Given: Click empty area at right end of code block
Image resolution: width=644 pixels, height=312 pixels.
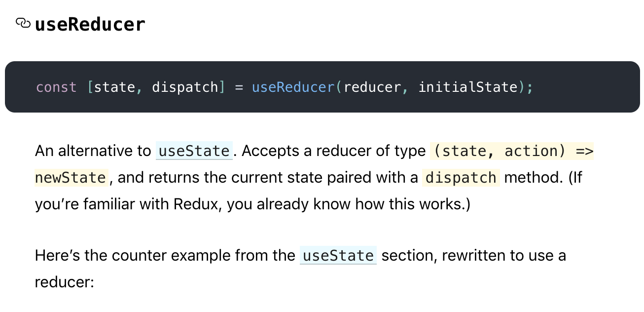Looking at the screenshot, I should click(587, 87).
